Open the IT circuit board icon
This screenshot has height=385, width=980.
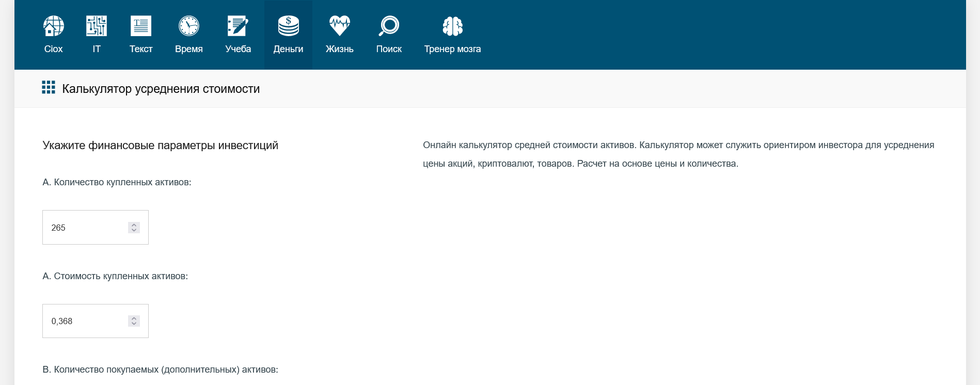click(x=97, y=26)
